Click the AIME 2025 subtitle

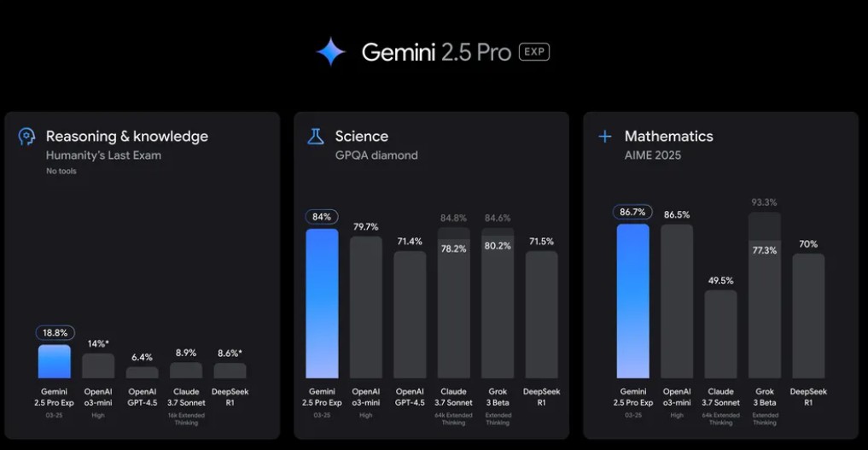click(x=653, y=155)
